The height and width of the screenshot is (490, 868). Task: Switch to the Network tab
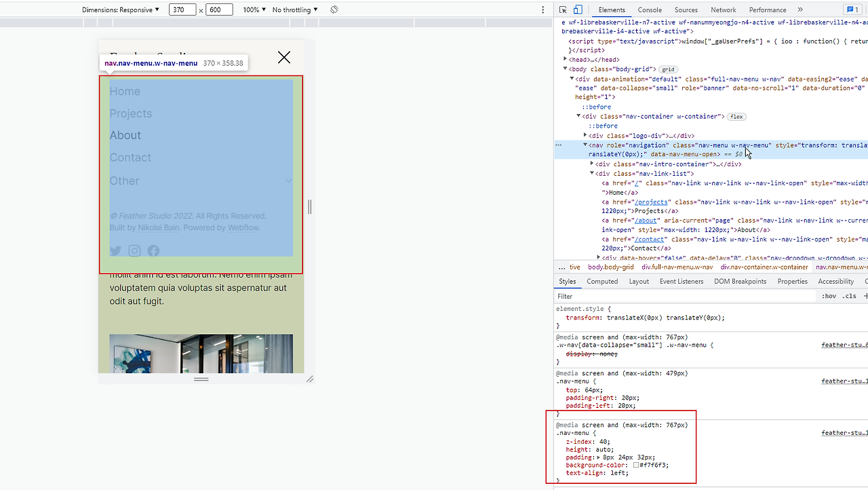724,10
